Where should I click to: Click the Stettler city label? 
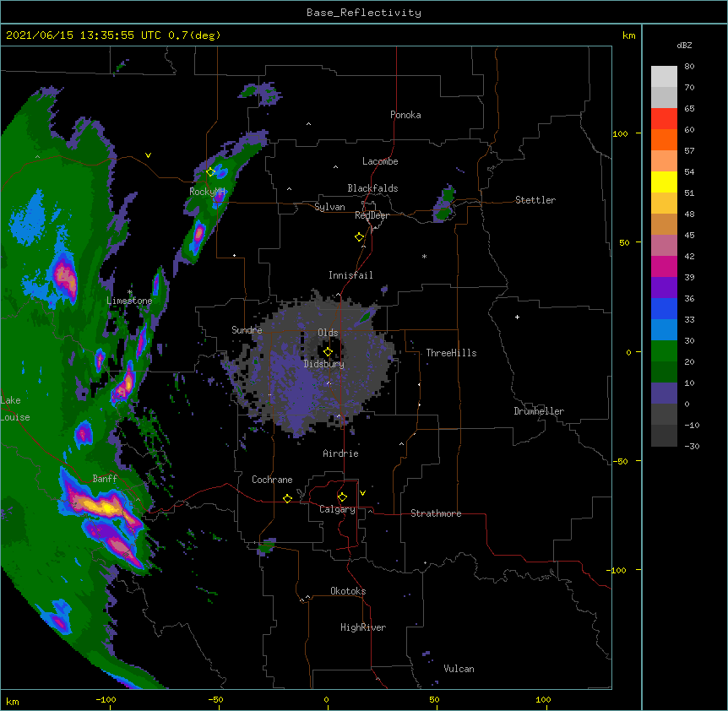point(535,200)
